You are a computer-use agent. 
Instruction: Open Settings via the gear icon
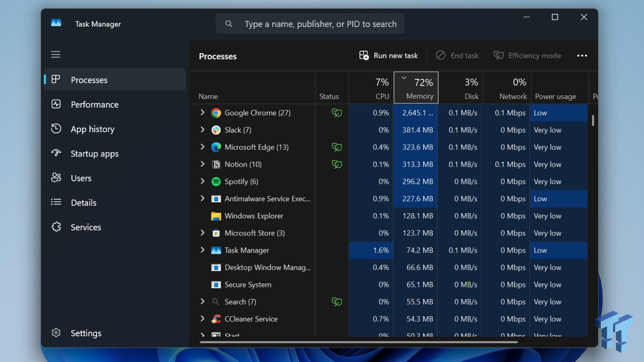pos(56,333)
